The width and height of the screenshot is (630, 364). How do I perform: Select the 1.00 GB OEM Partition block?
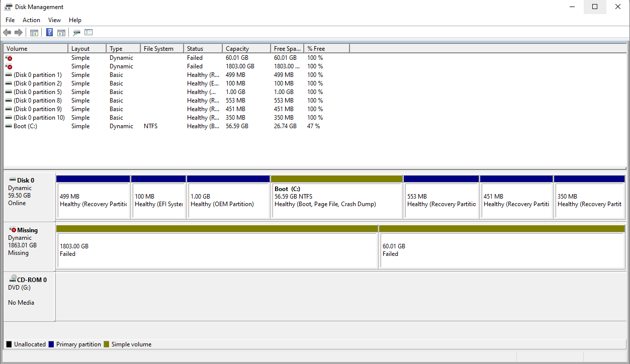[x=228, y=197]
